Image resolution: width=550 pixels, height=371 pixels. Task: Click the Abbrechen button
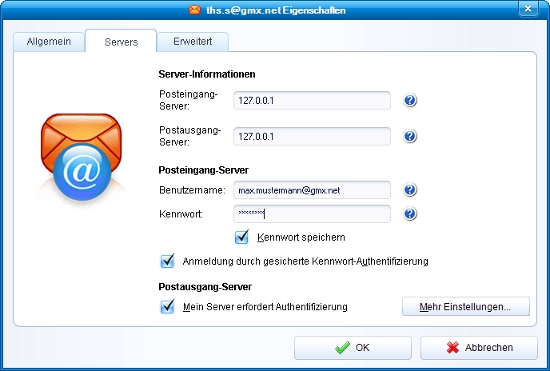(479, 348)
